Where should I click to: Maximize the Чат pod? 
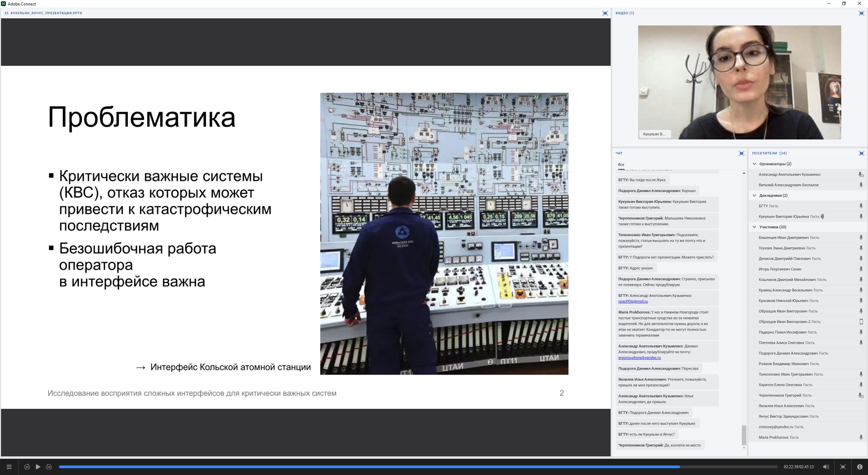click(741, 153)
